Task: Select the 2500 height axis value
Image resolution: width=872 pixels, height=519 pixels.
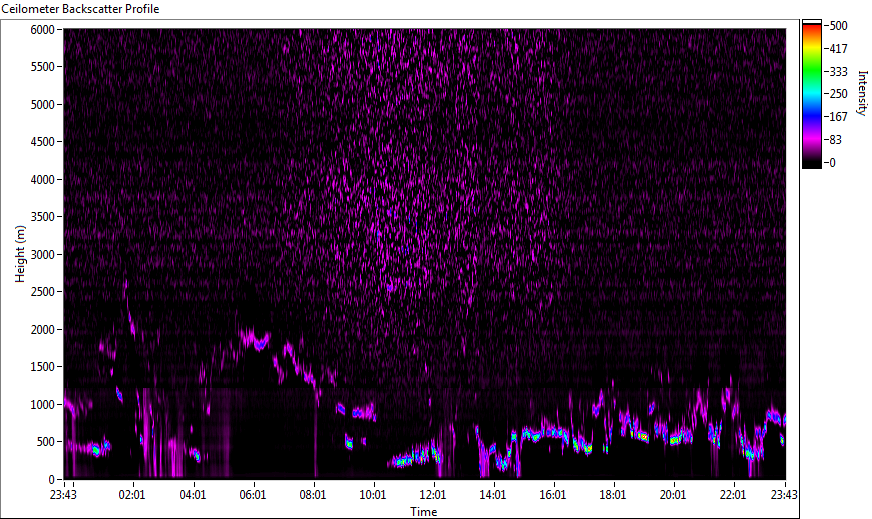Action: [x=42, y=292]
